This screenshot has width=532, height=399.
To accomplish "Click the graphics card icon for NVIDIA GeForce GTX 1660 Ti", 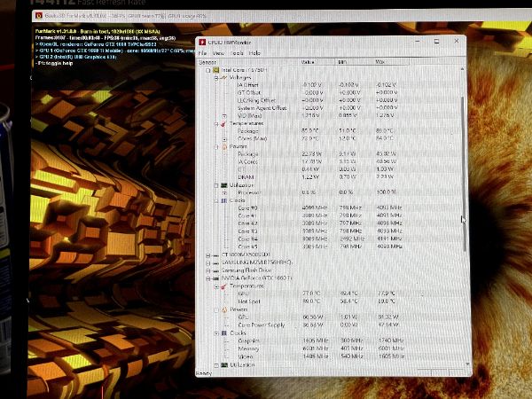I will [215, 278].
